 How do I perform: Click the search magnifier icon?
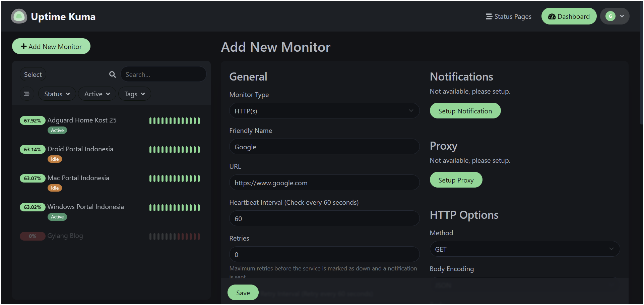tap(113, 74)
